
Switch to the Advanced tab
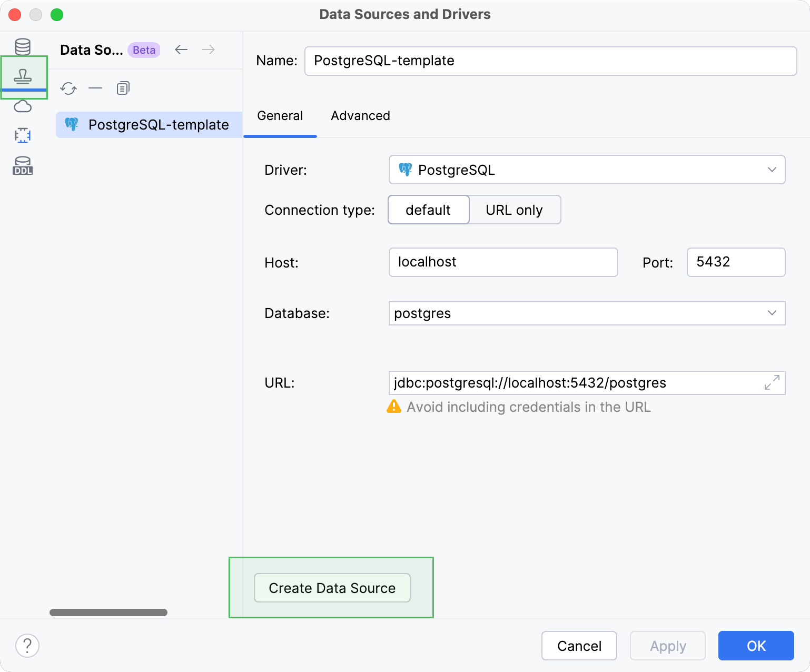(x=360, y=115)
